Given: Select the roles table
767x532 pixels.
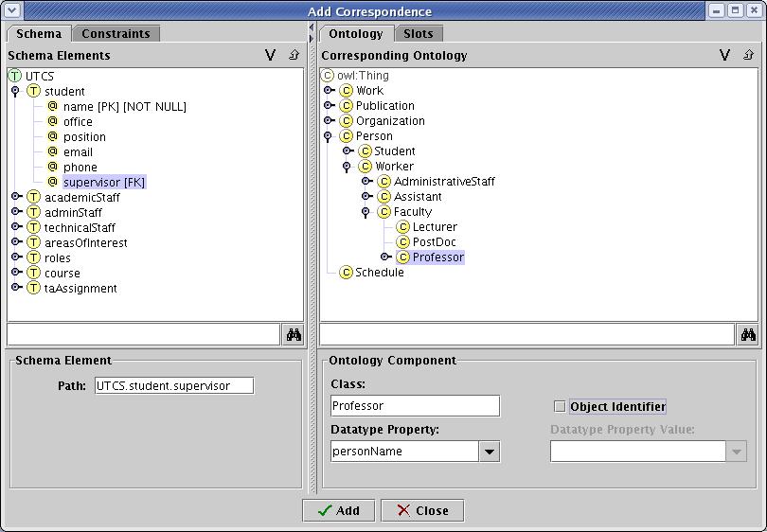Looking at the screenshot, I should pyautogui.click(x=58, y=258).
